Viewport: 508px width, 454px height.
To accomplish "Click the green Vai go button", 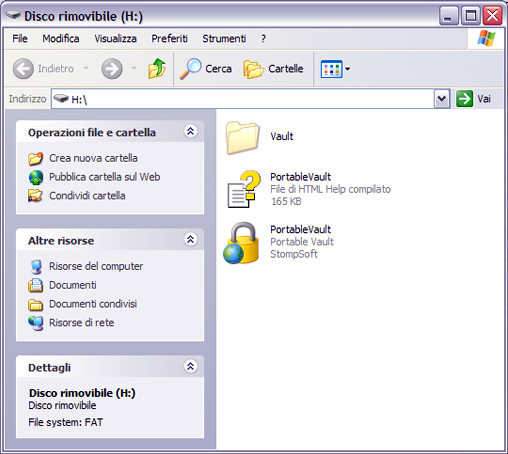I will [474, 99].
